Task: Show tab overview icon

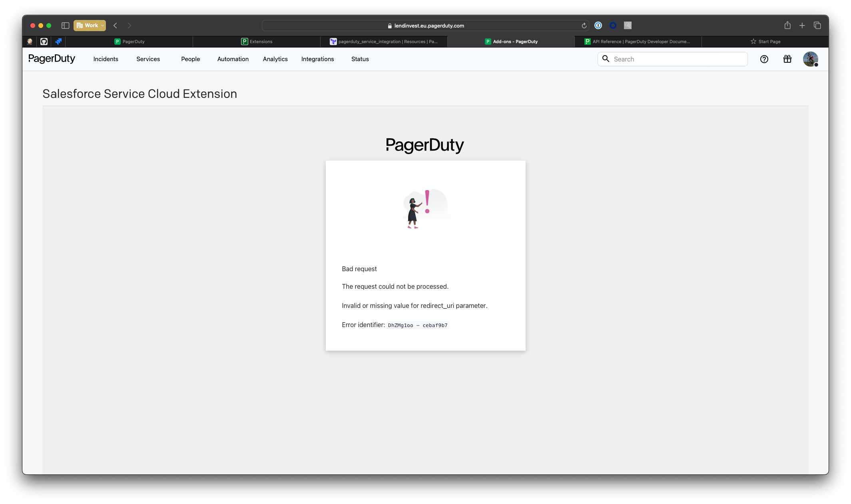Action: tap(817, 26)
